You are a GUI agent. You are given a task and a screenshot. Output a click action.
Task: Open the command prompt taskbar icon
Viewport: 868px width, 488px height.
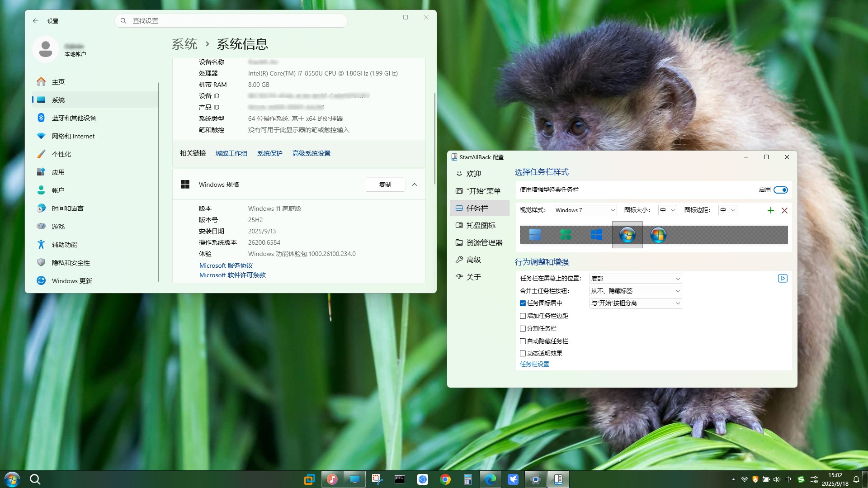tap(400, 479)
